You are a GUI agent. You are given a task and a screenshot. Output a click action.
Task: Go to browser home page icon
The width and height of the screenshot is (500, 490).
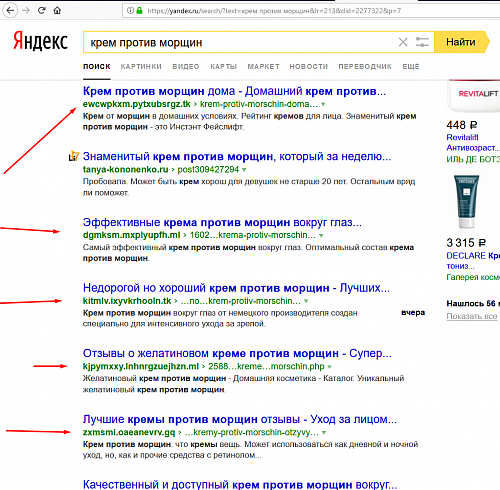click(57, 11)
